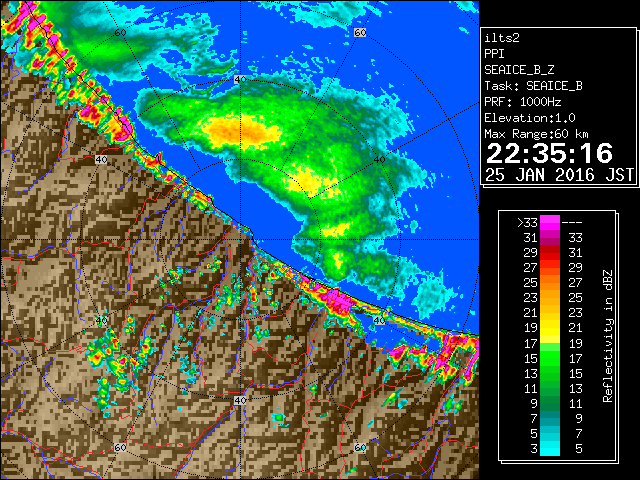Click the 'Task: SEAICE_B' line
Screen dimensions: 640x480
(x=533, y=86)
